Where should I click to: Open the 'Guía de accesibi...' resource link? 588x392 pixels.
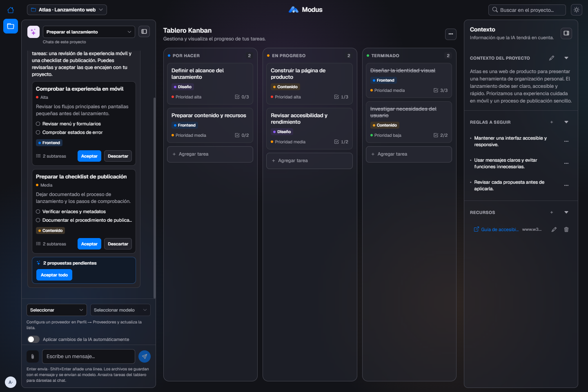tap(496, 229)
